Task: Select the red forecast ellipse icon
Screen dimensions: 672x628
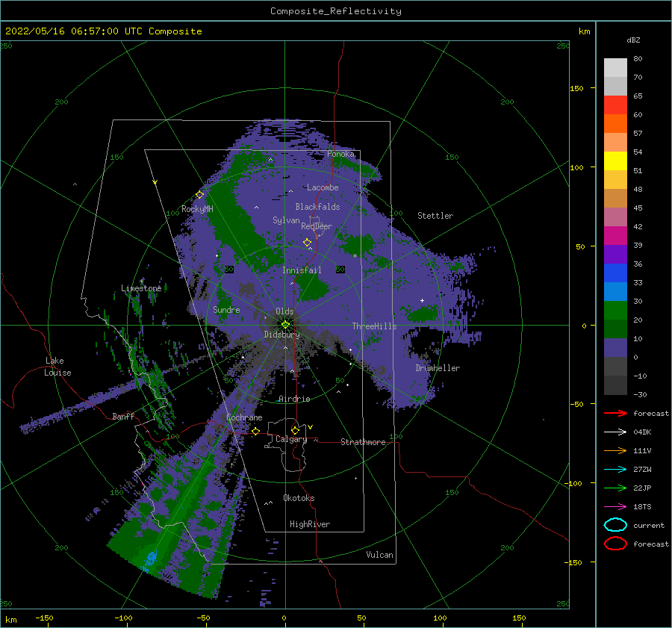Action: pos(615,544)
